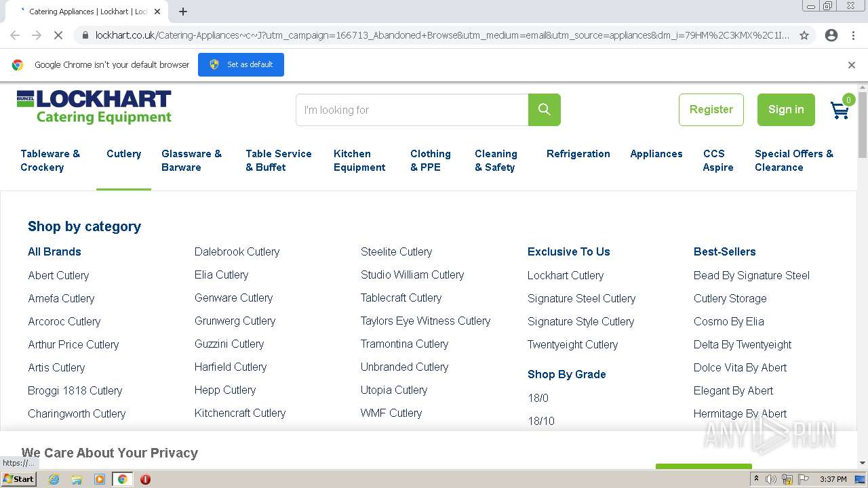Viewport: 868px width, 488px height.
Task: Open the Clothing & PPE menu
Action: coord(431,161)
